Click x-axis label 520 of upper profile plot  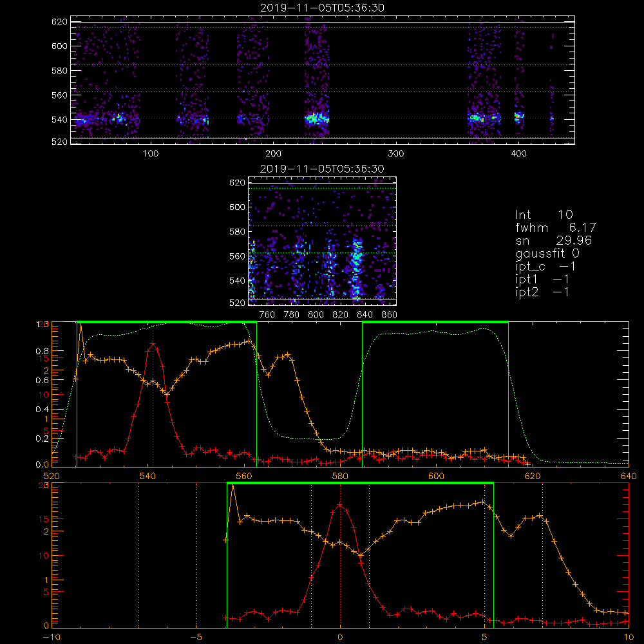(52, 476)
